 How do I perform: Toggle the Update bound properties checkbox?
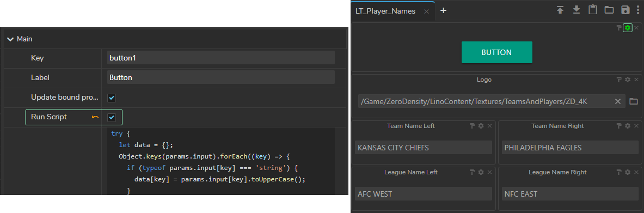pyautogui.click(x=112, y=98)
